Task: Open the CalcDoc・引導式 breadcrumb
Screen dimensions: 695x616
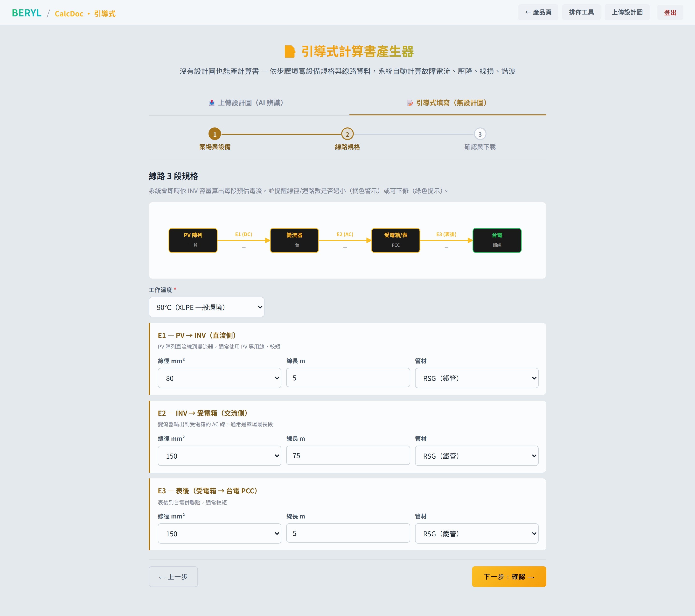Action: 85,14
